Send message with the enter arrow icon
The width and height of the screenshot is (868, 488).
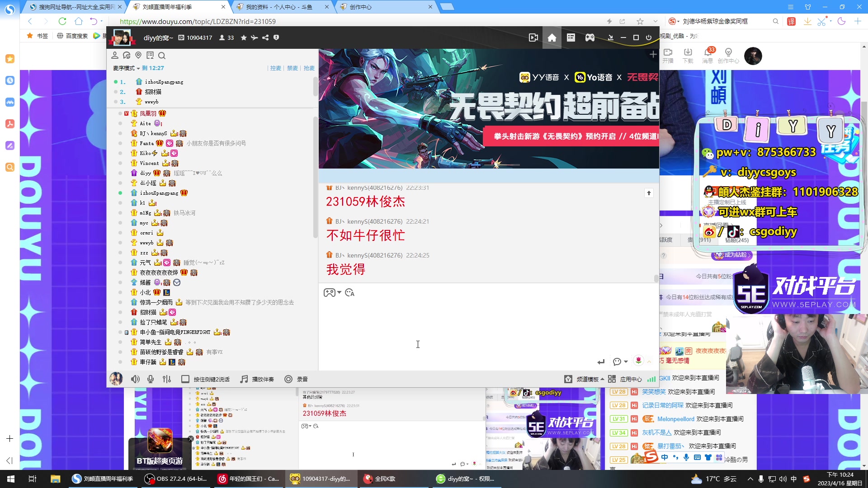pos(601,361)
